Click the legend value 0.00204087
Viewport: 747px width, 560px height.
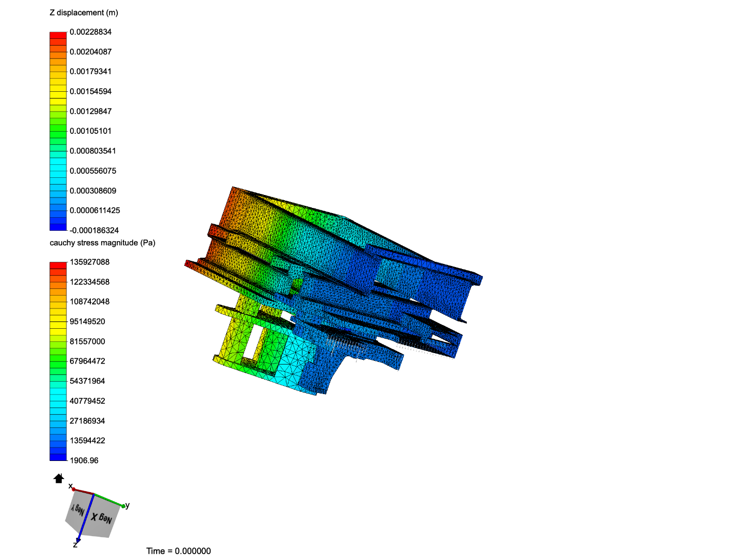pos(91,51)
